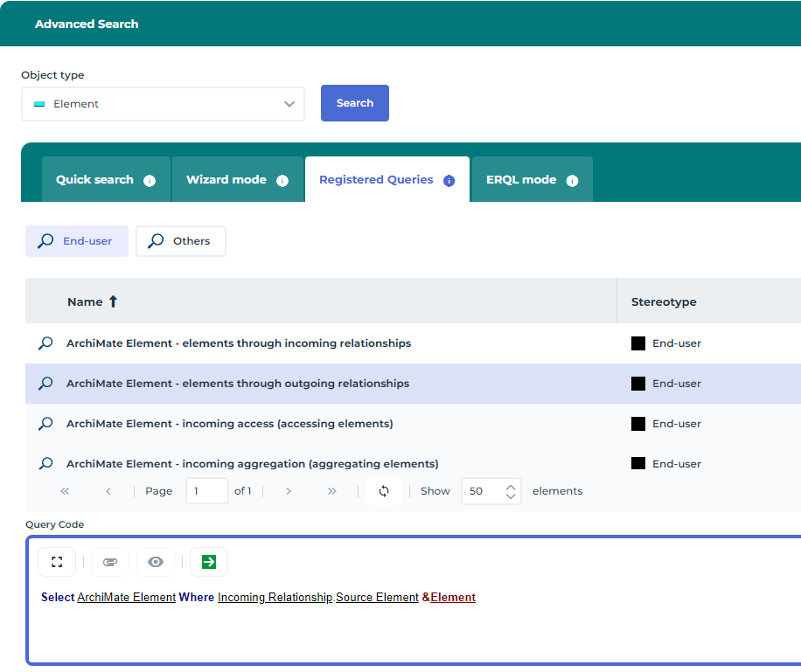Click the Page number input field

pos(207,491)
